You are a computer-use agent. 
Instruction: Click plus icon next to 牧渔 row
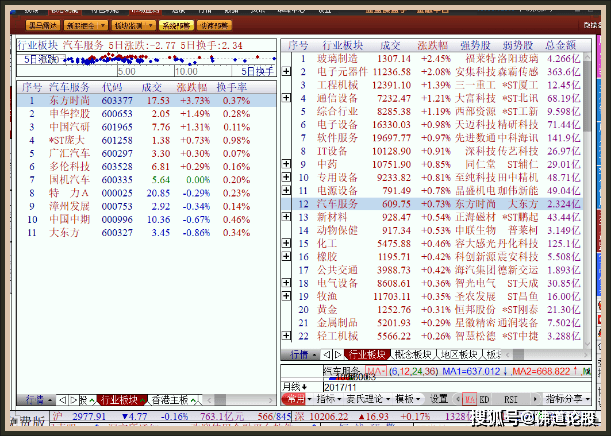click(x=288, y=296)
